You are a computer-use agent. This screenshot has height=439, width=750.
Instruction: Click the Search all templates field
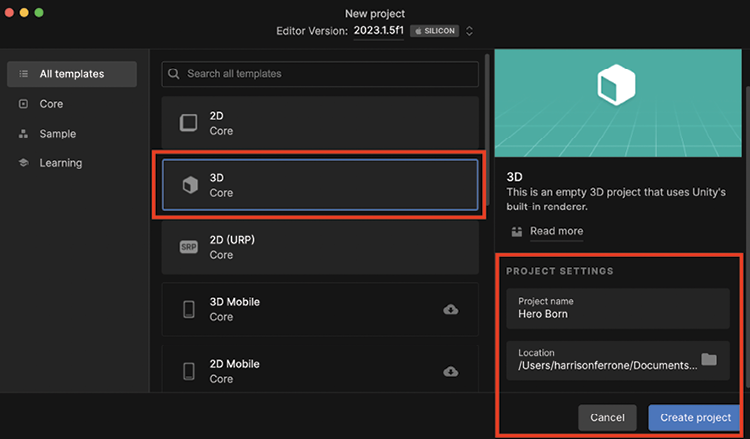pyautogui.click(x=320, y=74)
